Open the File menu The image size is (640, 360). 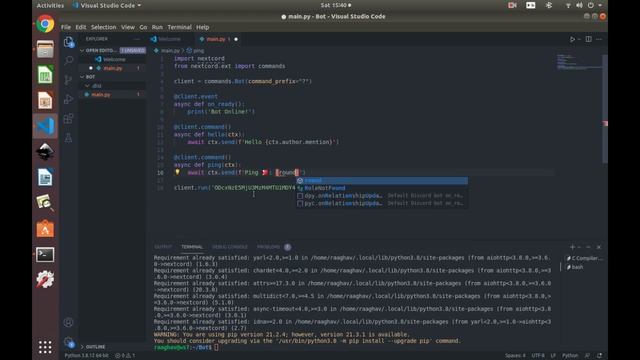pyautogui.click(x=66, y=27)
